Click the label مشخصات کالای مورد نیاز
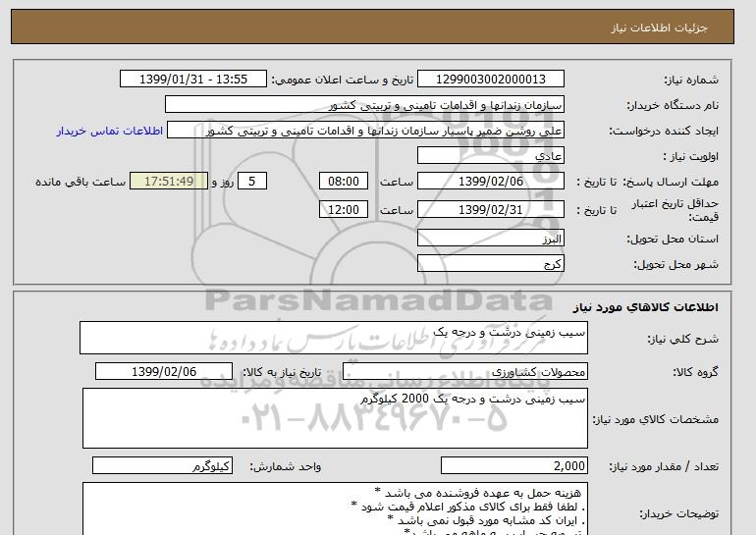Viewport: 756px width, 535px height. click(656, 419)
